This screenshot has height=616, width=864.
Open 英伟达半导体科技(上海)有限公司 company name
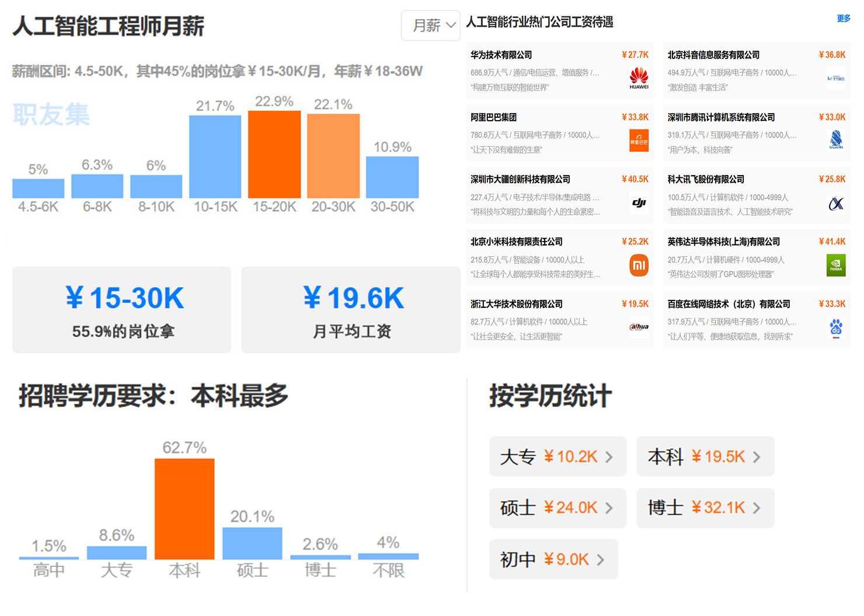click(724, 242)
